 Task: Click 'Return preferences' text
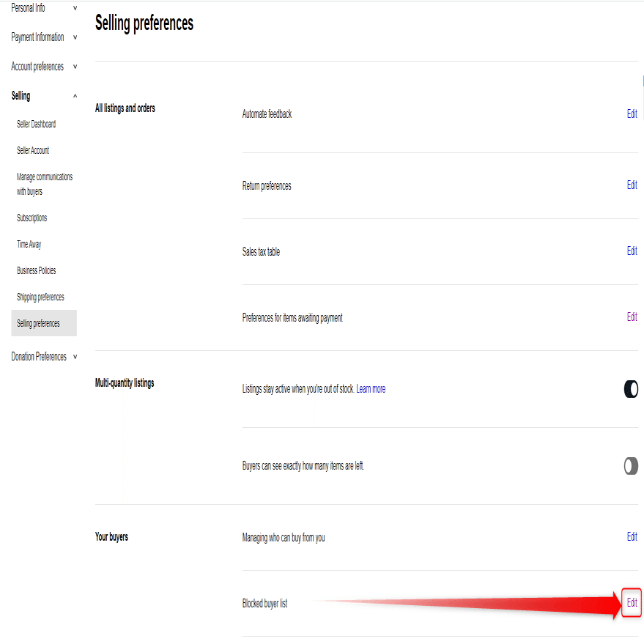tap(267, 186)
